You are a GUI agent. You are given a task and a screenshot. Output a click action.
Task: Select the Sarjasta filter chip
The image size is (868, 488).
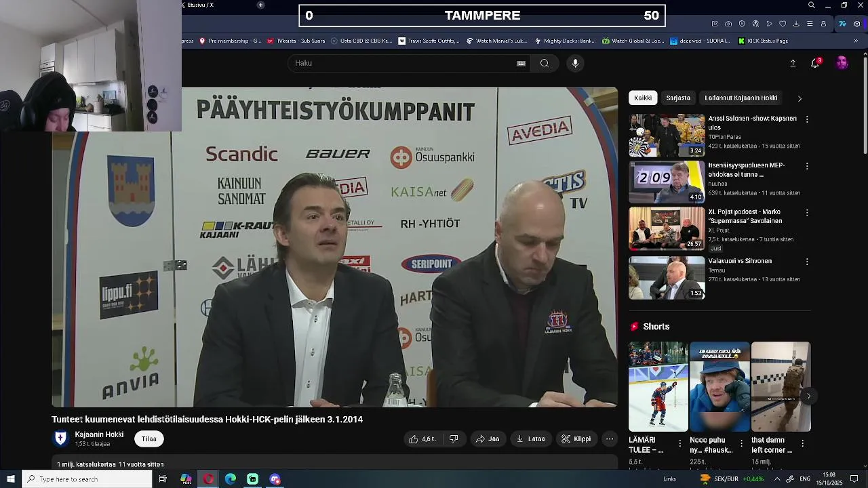[678, 98]
